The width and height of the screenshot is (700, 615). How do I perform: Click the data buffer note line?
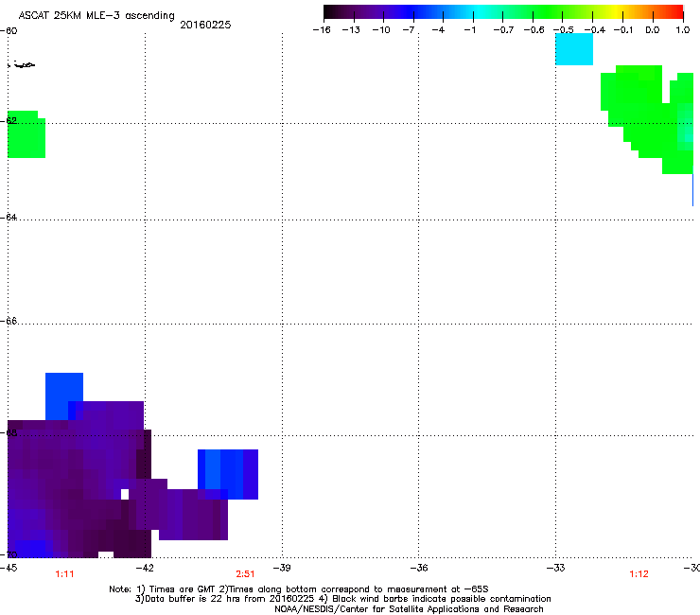tap(342, 599)
